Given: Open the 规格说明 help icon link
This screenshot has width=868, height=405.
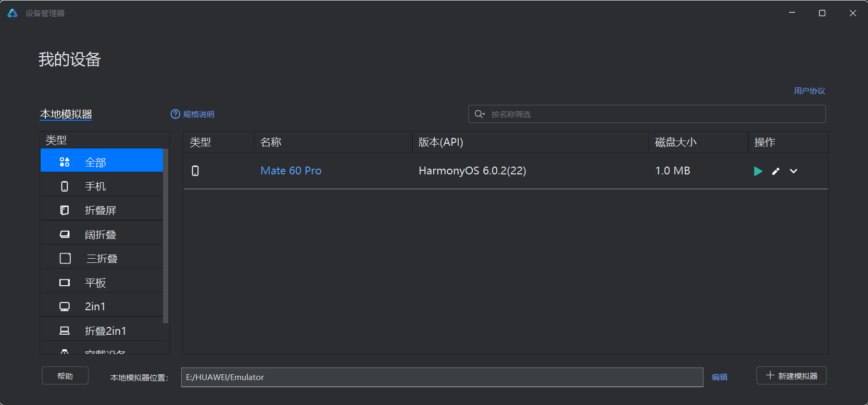Looking at the screenshot, I should 193,114.
